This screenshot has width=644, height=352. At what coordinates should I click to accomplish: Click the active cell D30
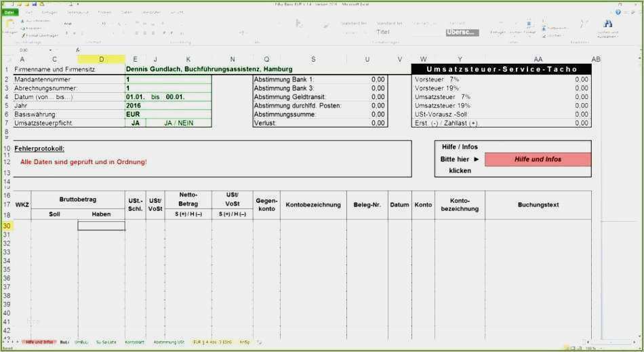tap(102, 226)
